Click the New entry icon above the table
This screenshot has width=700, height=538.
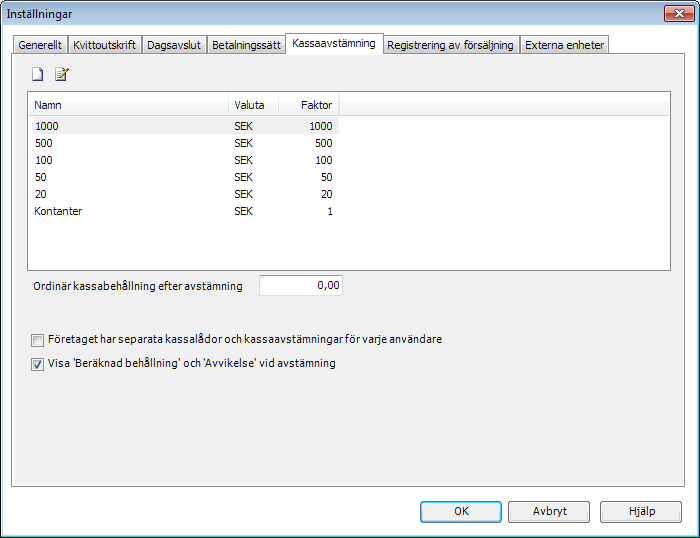pyautogui.click(x=38, y=74)
